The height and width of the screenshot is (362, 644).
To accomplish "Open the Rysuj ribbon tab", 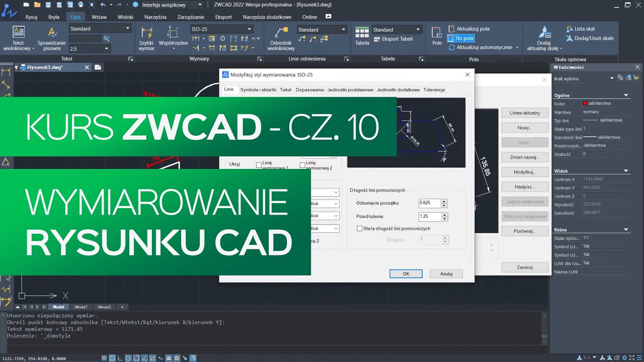I will pos(31,17).
